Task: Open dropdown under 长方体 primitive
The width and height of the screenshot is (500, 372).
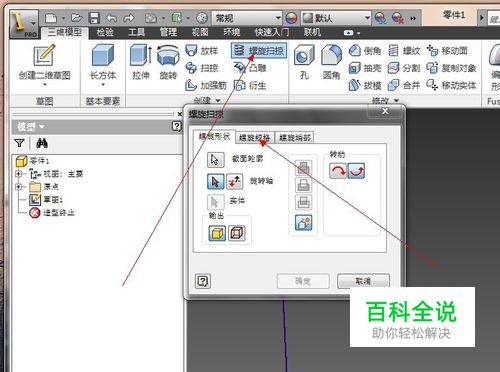Action: tap(103, 85)
